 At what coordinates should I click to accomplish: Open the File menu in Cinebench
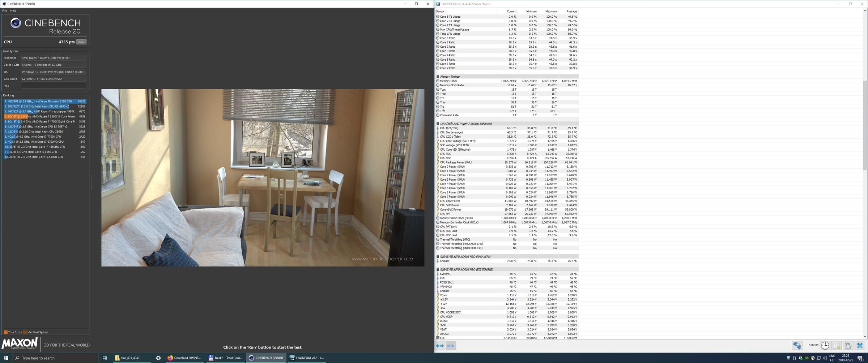[x=4, y=10]
